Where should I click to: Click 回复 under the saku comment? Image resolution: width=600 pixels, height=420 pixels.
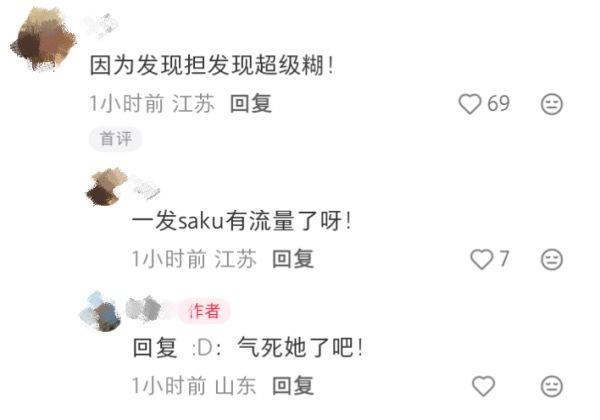pyautogui.click(x=293, y=259)
